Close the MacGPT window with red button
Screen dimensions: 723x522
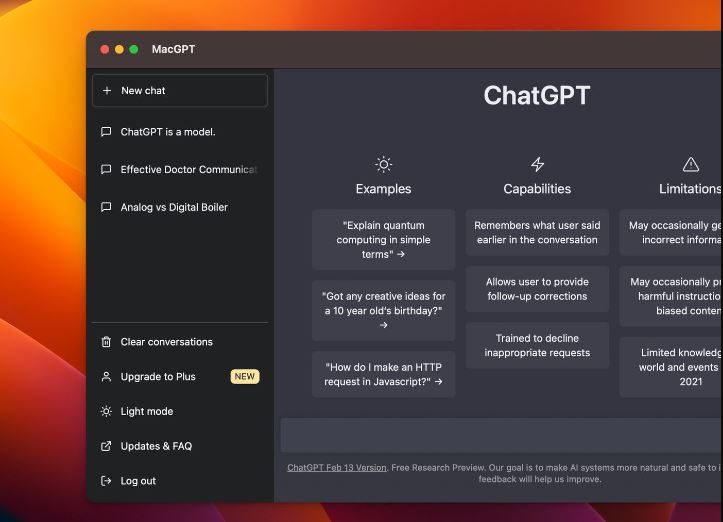[105, 49]
